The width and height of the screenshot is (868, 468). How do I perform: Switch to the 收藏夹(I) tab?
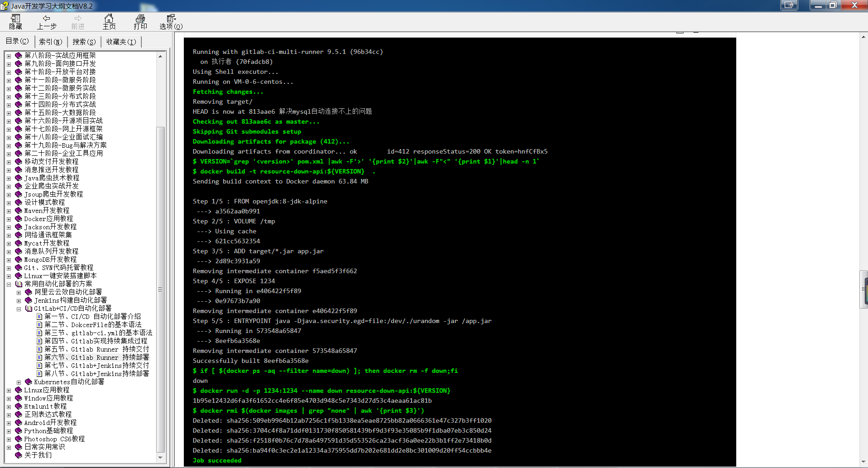tap(121, 42)
